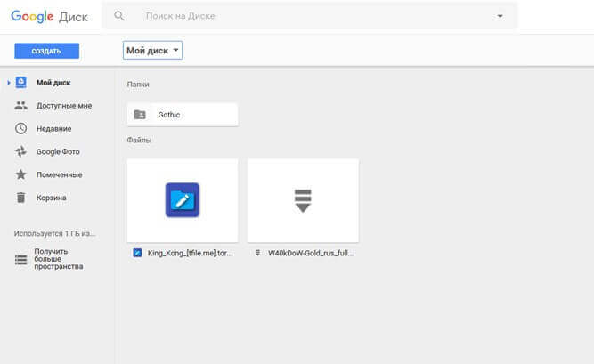
Task: Open search options dropdown arrow
Action: click(500, 16)
